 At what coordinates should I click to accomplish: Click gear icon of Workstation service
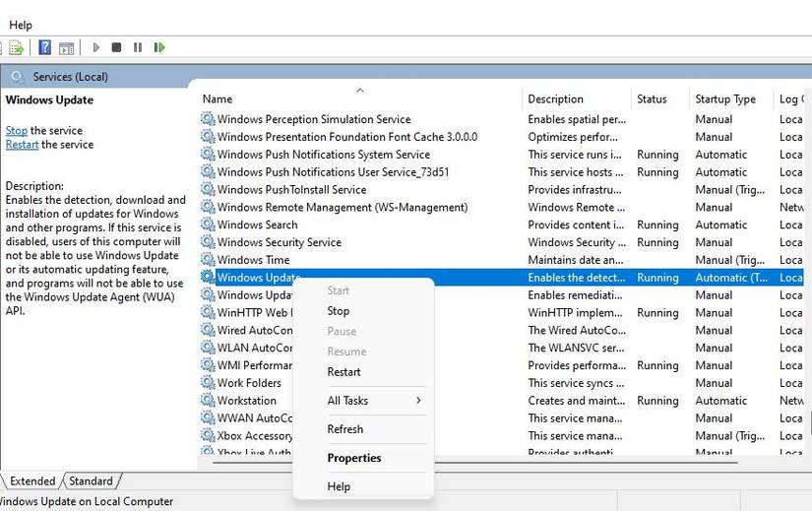pyautogui.click(x=208, y=401)
